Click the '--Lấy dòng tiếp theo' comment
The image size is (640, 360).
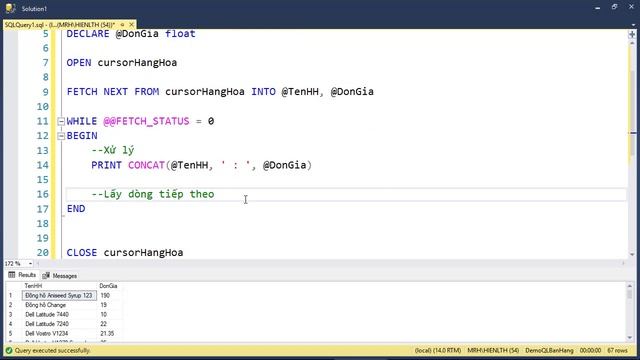click(153, 194)
